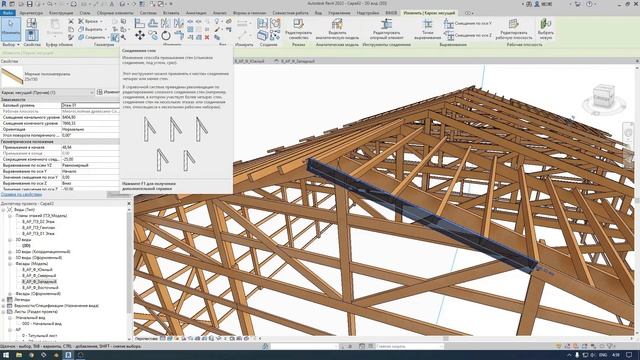Select the Move tool crossed arrows icon
Image resolution: width=640 pixels, height=360 pixels.
[x=140, y=36]
